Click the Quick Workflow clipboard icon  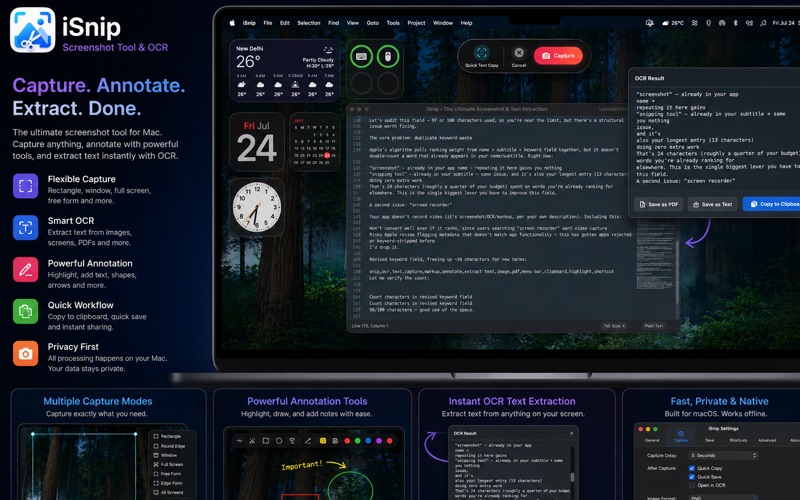(x=26, y=311)
